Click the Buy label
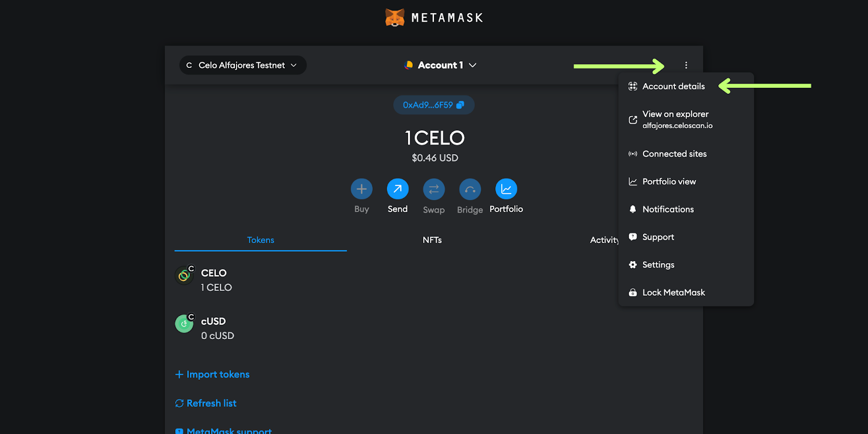Viewport: 868px width, 434px height. (362, 209)
